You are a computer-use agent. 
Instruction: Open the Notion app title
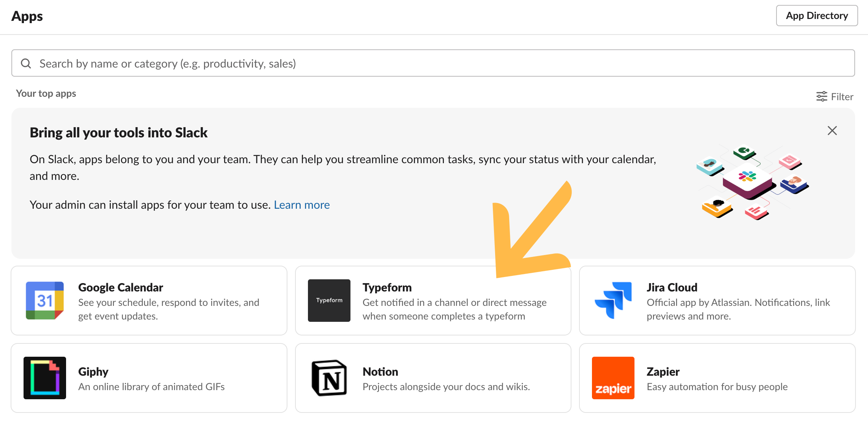(x=380, y=372)
